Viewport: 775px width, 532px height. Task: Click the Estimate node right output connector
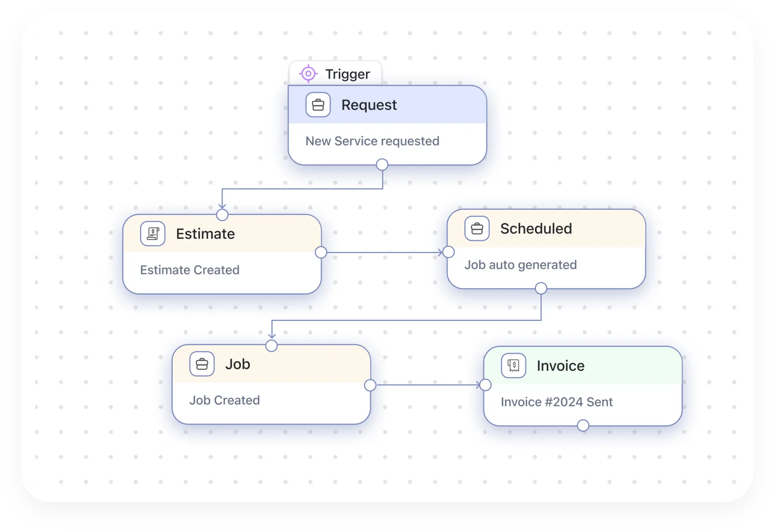tap(321, 252)
